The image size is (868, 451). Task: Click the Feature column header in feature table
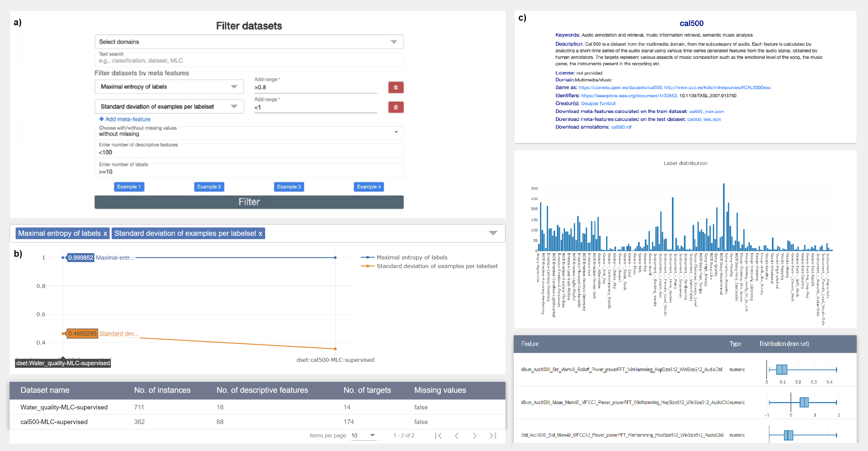[x=530, y=344]
